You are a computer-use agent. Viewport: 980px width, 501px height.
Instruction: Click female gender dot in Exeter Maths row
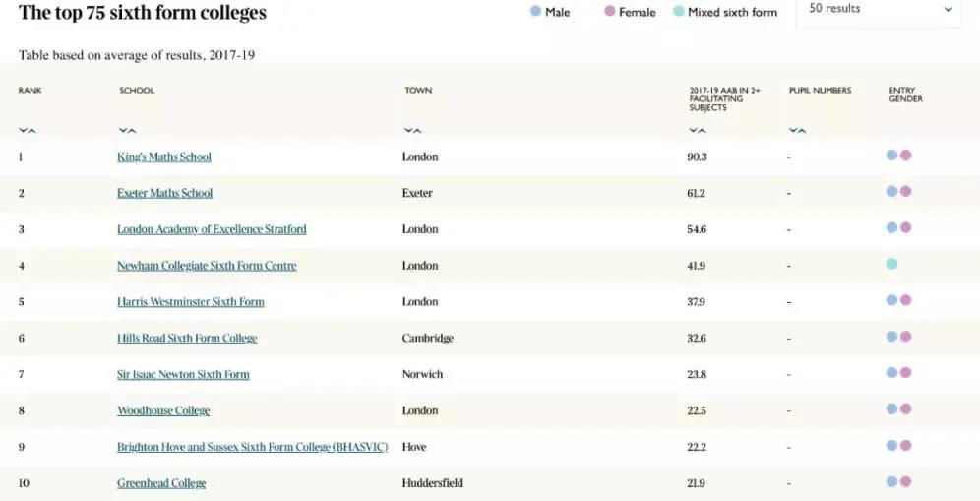click(905, 191)
